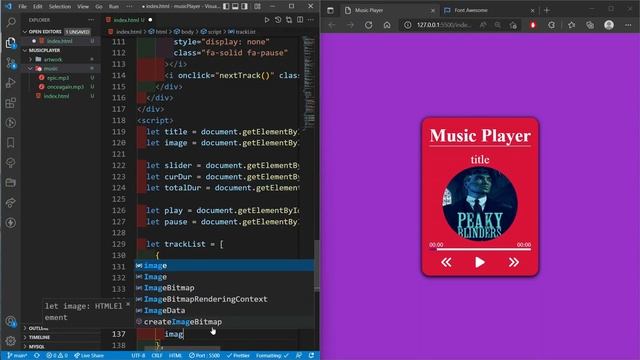Open the Search view in activity bar

[11, 22]
